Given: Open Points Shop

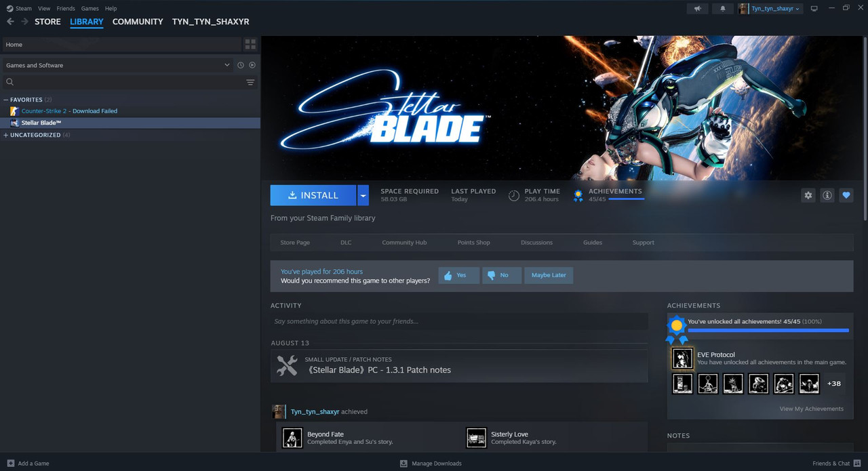Looking at the screenshot, I should (x=474, y=243).
